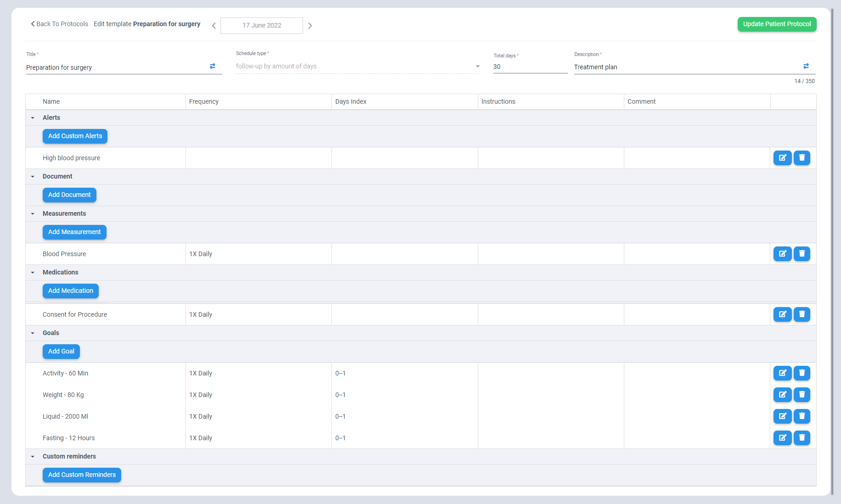Go to next date with right chevron

coord(310,26)
